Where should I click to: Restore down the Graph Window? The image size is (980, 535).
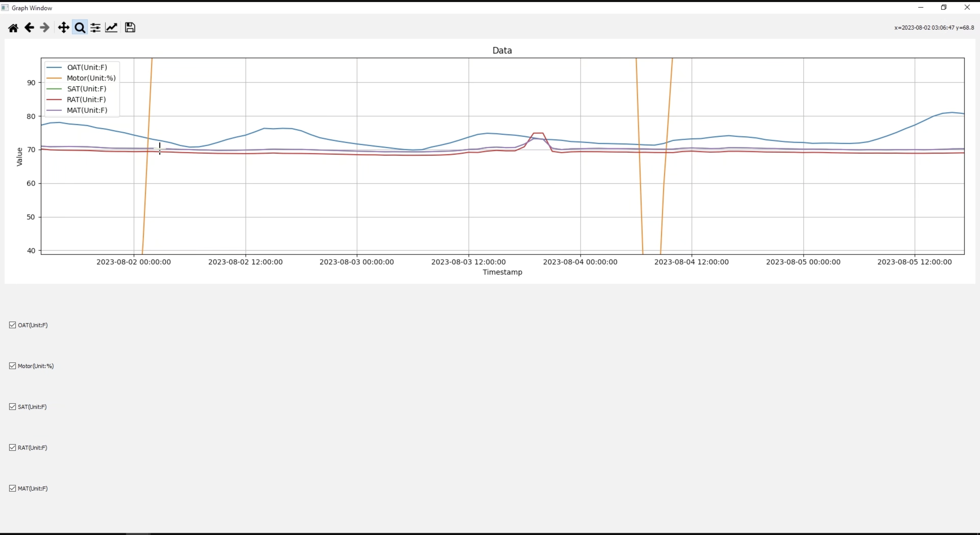click(944, 7)
